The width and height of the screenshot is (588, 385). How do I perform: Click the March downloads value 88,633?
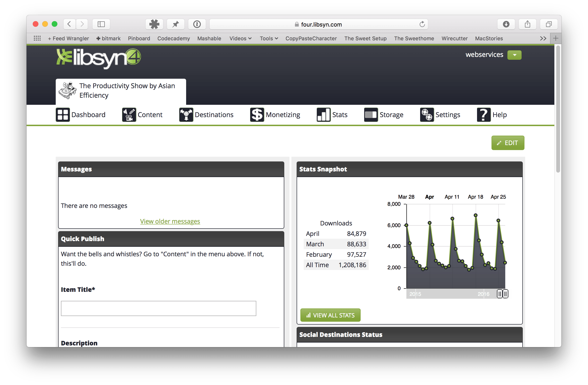tap(357, 244)
